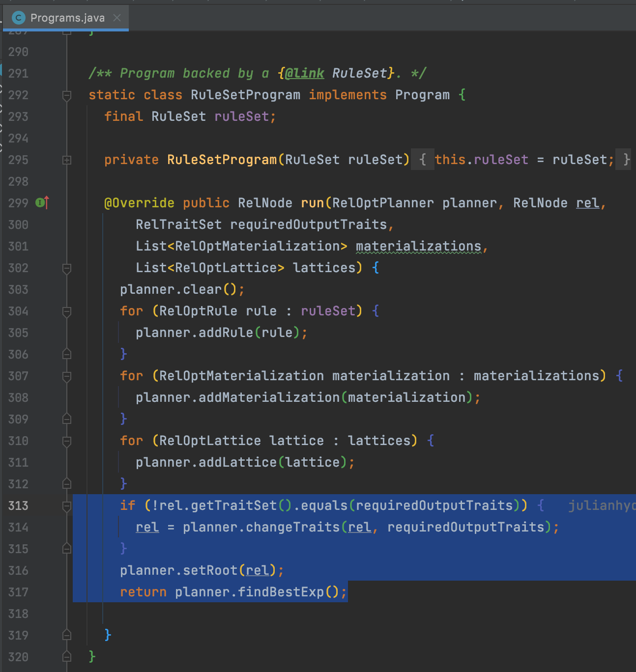636x672 pixels.
Task: Click 'RelTraitSet' on line 300
Action: point(178,224)
